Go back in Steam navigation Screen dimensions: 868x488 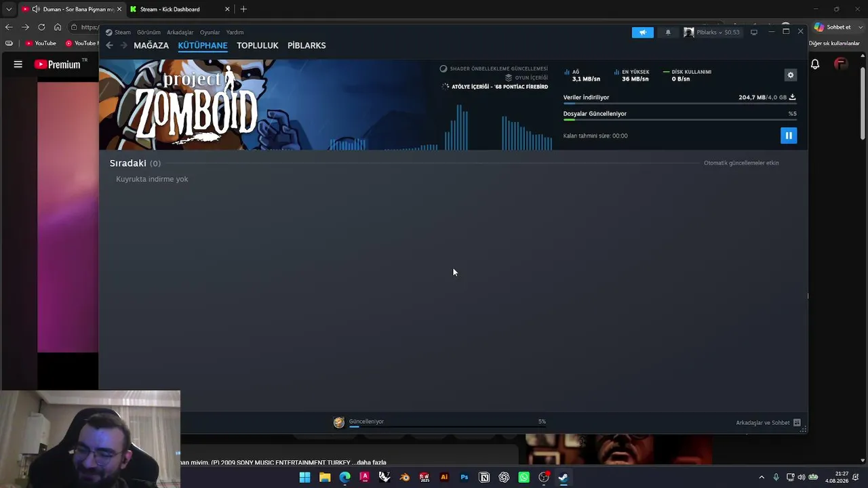click(109, 45)
